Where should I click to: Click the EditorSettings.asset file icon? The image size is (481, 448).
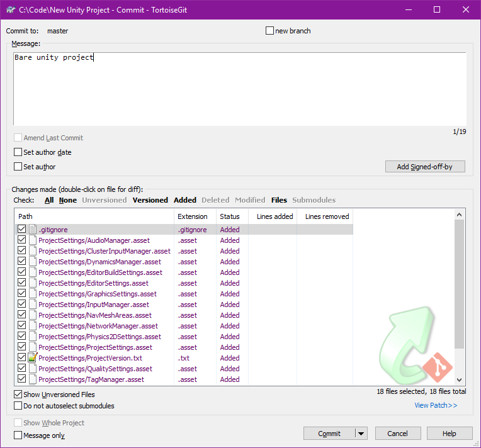(x=33, y=283)
